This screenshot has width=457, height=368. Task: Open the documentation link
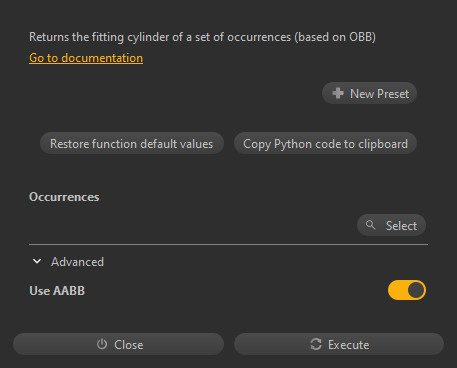click(x=86, y=58)
